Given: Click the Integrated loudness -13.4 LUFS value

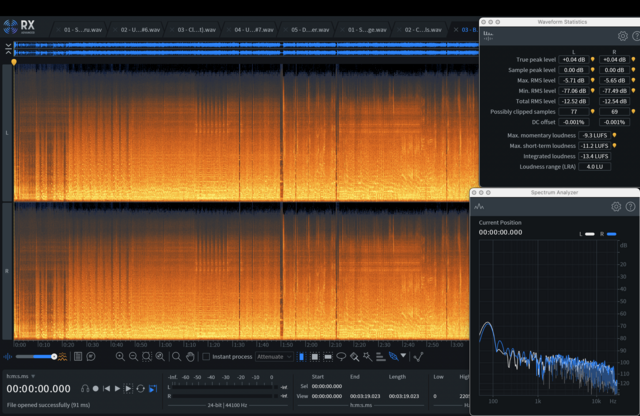Looking at the screenshot, I should [595, 156].
